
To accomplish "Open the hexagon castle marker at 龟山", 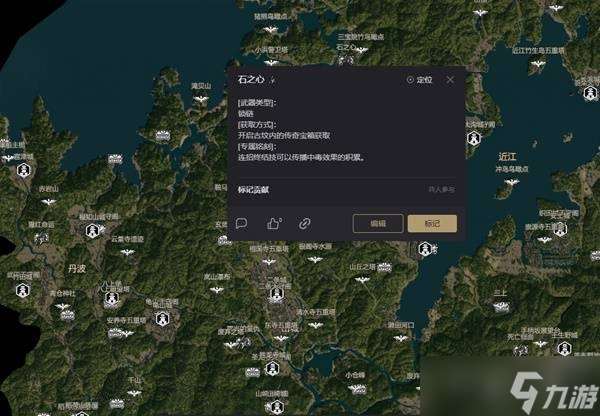I will [x=162, y=318].
